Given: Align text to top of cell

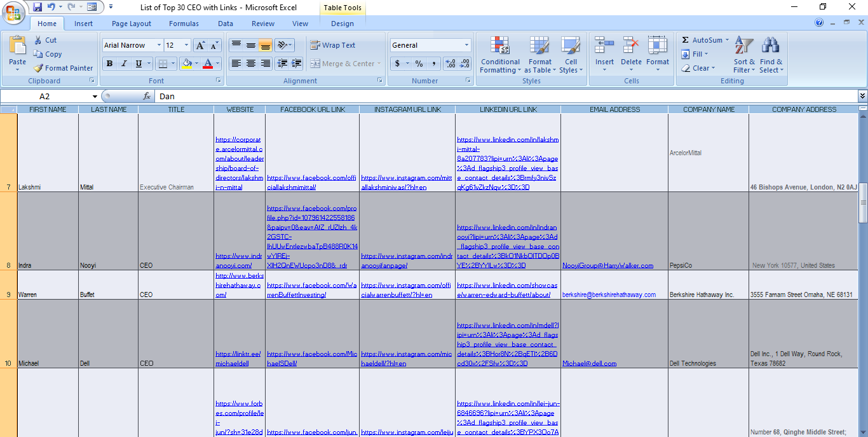Looking at the screenshot, I should [x=236, y=45].
